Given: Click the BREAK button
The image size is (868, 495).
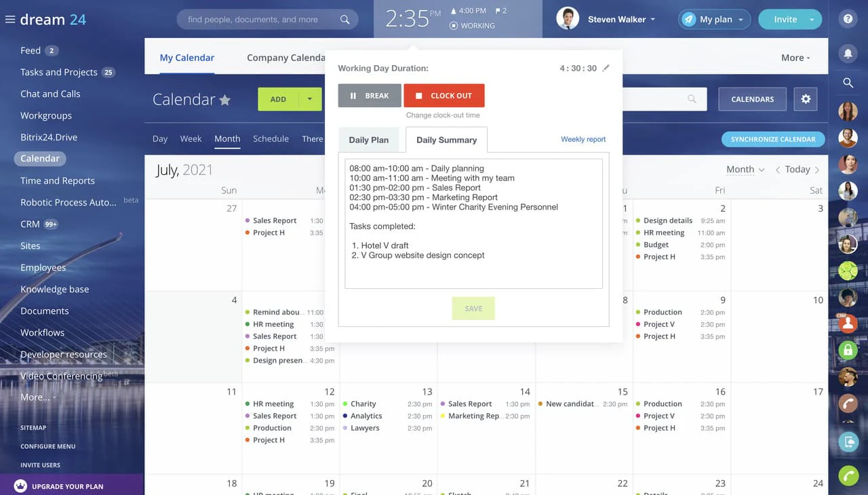Looking at the screenshot, I should tap(370, 96).
